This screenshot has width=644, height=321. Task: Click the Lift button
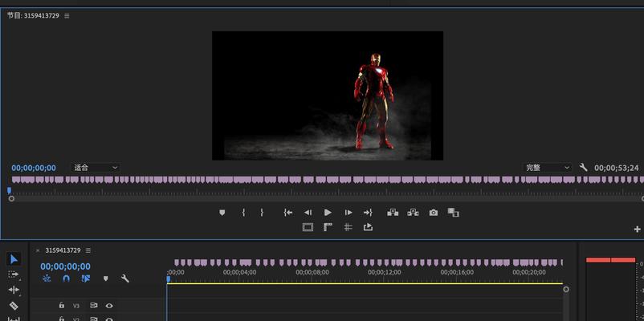point(393,213)
